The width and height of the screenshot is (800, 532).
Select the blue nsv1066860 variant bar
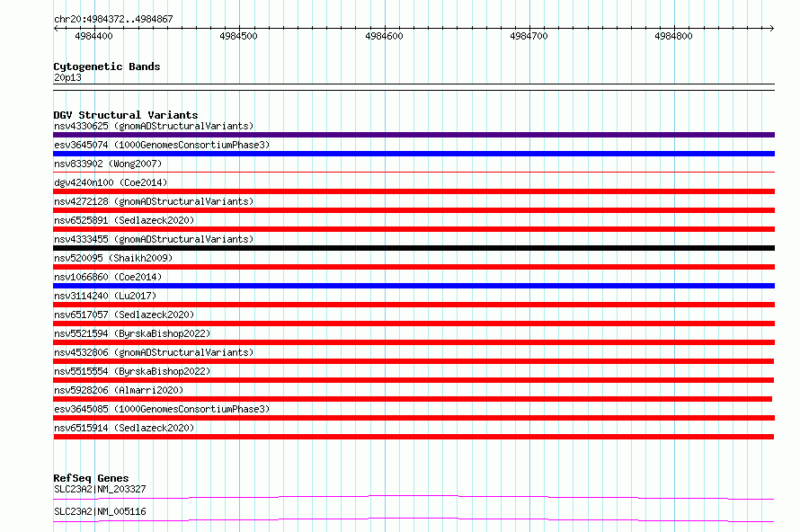(x=413, y=286)
